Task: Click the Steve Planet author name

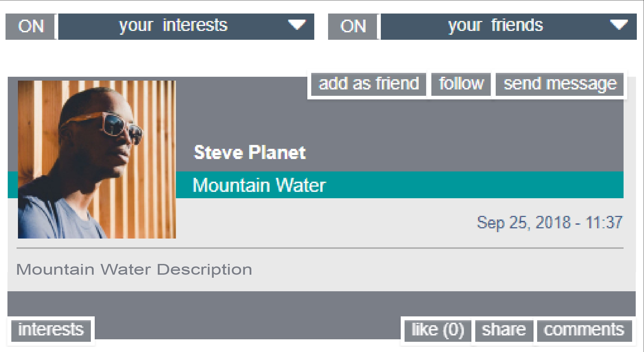Action: pyautogui.click(x=250, y=152)
